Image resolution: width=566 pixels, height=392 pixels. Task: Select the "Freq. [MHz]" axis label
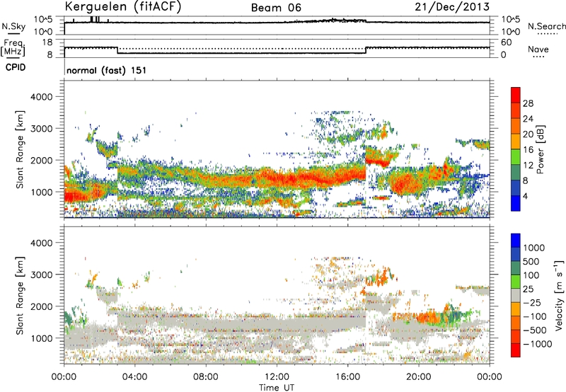pos(13,47)
